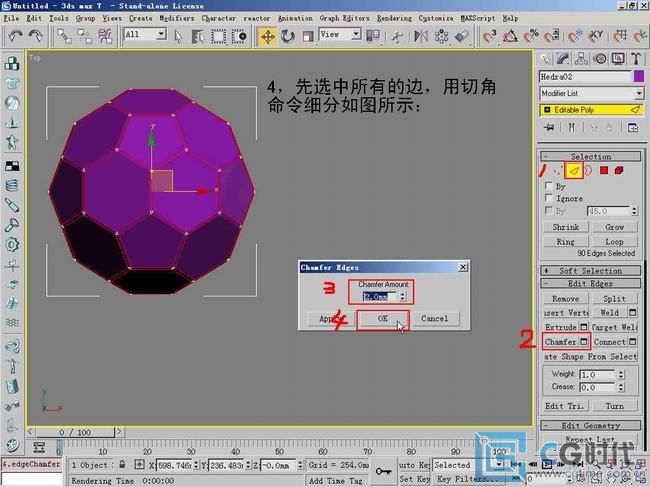Open the Animation menu
The image size is (650, 487).
coord(295,18)
